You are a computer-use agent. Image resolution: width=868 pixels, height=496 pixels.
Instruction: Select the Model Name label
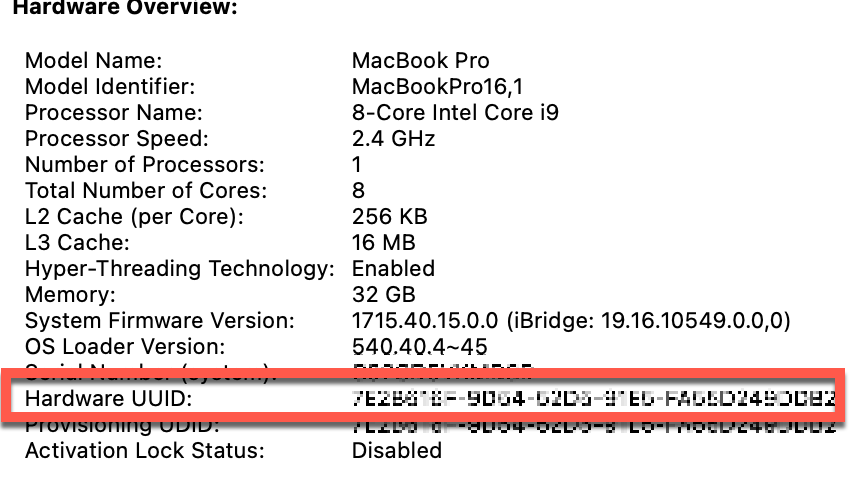click(93, 61)
